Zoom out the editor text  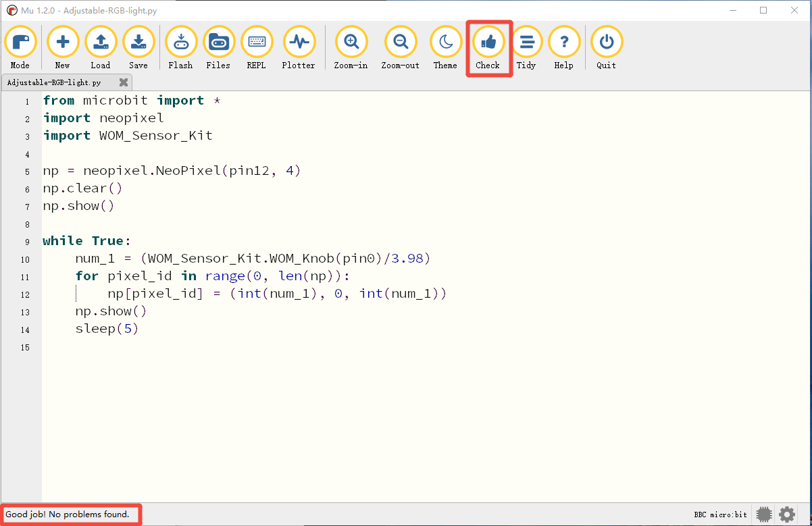click(401, 48)
